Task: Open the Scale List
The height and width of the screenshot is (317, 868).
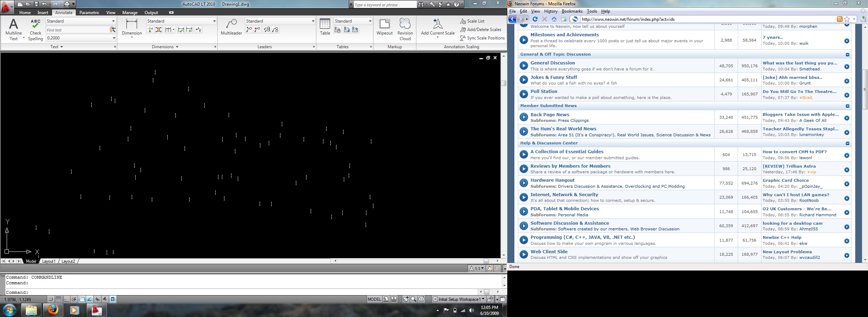Action: pyautogui.click(x=472, y=21)
